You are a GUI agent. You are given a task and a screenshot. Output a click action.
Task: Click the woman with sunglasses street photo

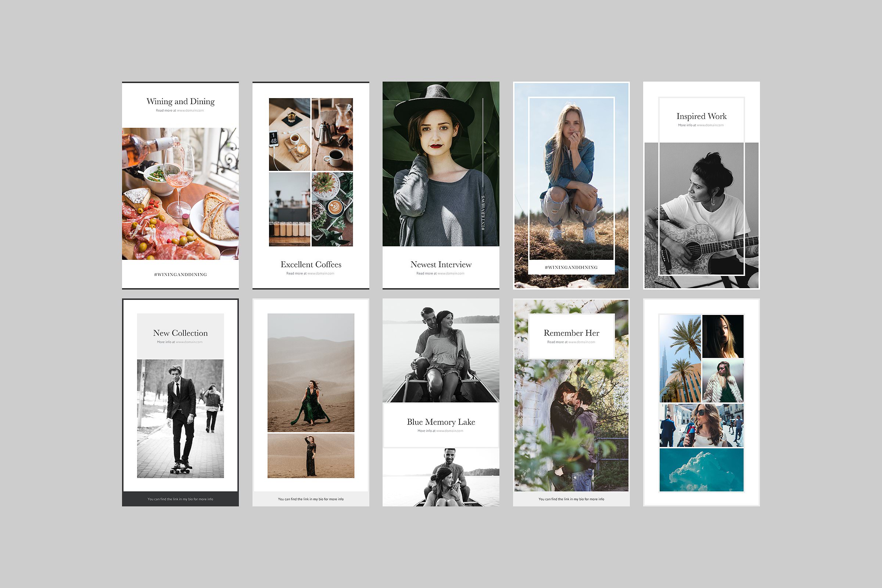click(x=702, y=426)
